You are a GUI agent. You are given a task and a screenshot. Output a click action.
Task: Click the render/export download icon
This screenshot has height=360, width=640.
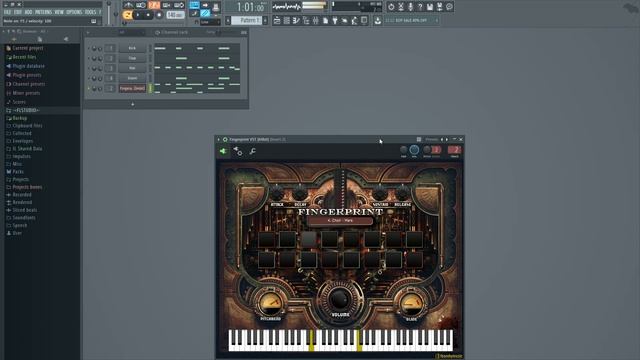point(378,20)
